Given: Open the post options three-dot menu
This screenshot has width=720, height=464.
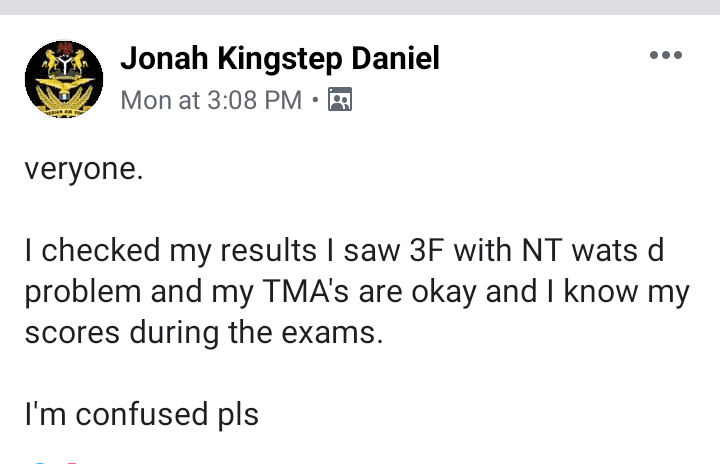Looking at the screenshot, I should [665, 56].
